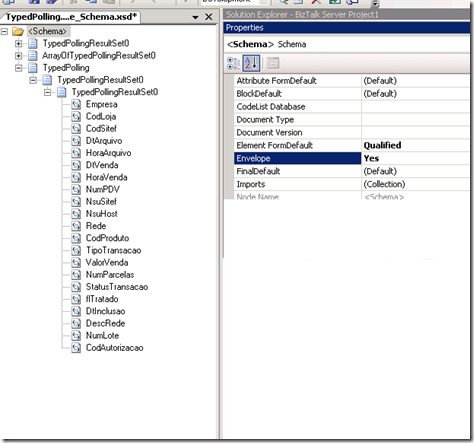Expand the first TypedPollingResultSet0 node

point(19,43)
